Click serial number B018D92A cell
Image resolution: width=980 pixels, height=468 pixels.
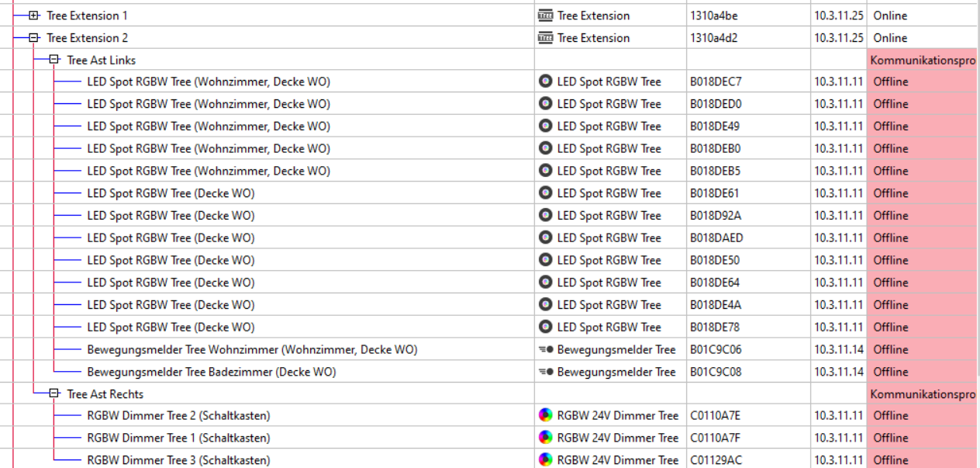(715, 216)
